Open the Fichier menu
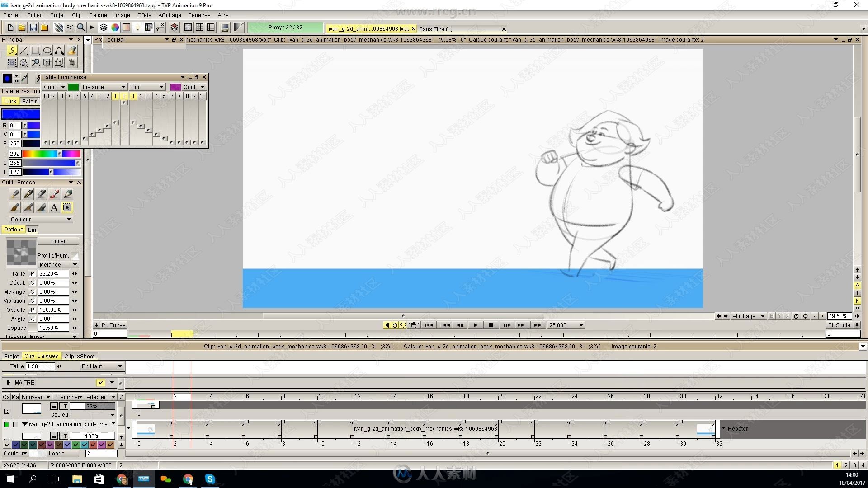Image resolution: width=868 pixels, height=488 pixels. (x=12, y=15)
